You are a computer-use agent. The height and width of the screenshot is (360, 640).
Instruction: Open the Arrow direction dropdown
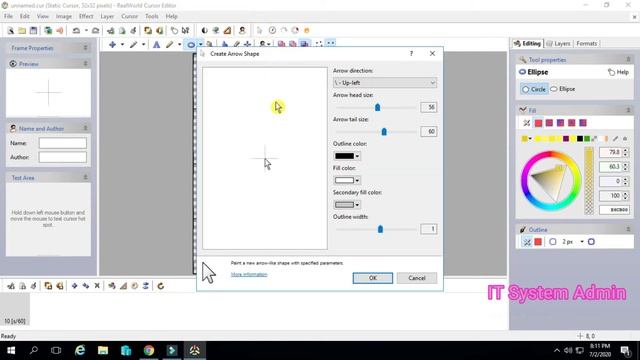[385, 83]
